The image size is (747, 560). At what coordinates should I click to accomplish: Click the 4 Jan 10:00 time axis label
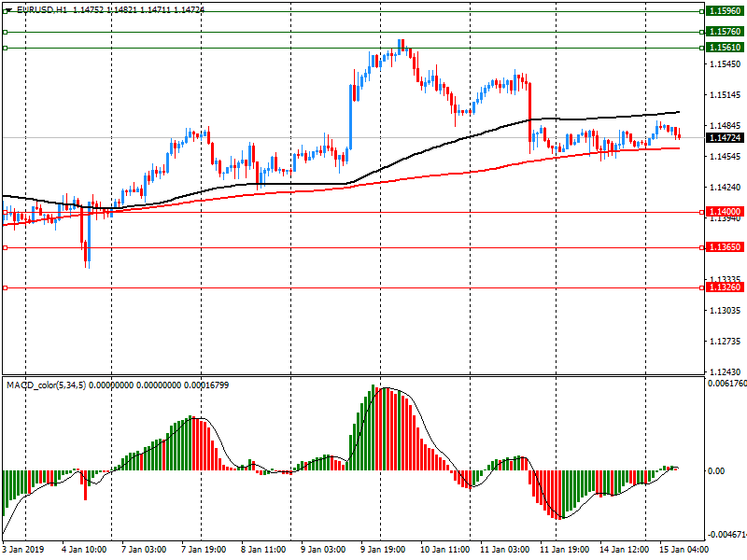(83, 550)
